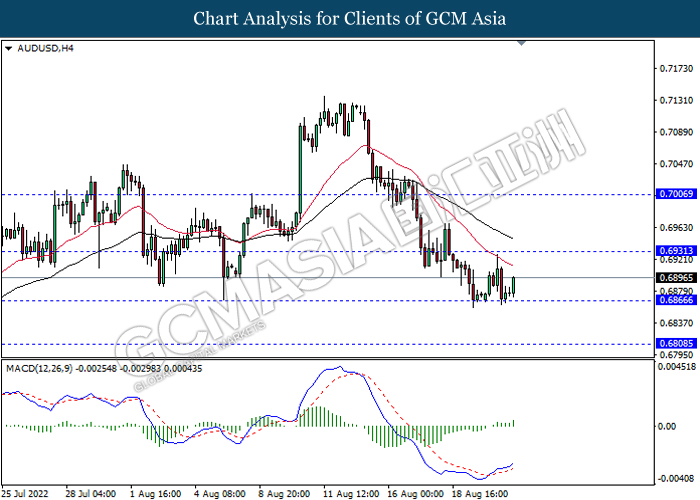Click the 0.71730 price axis value
Viewport: 700px width, 500px height.
tap(676, 69)
